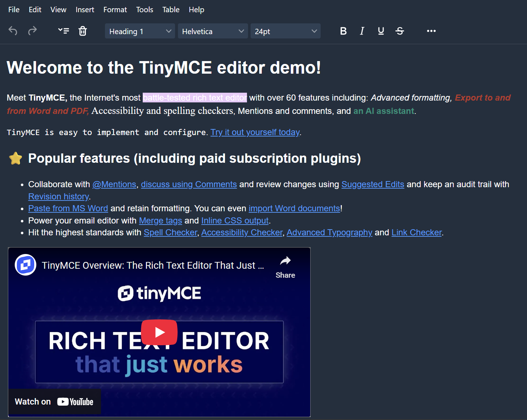Open the View menu
The height and width of the screenshot is (420, 527).
(x=58, y=10)
